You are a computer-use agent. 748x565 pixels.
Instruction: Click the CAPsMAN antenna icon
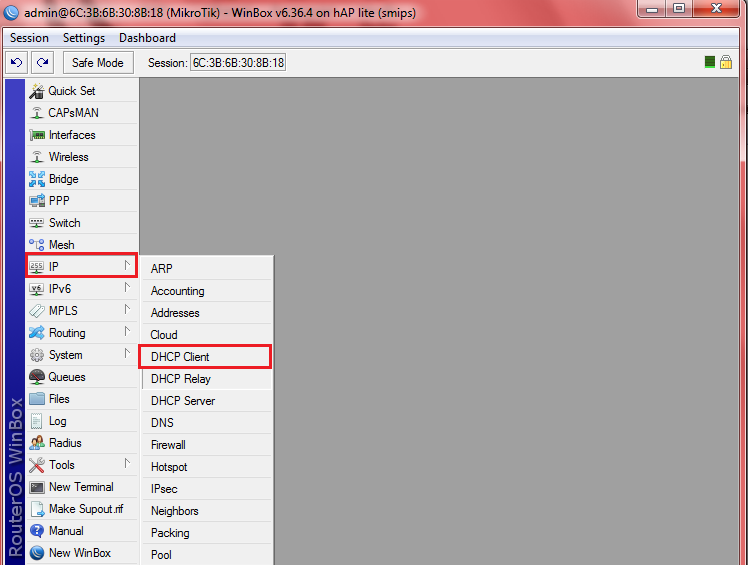tap(37, 113)
